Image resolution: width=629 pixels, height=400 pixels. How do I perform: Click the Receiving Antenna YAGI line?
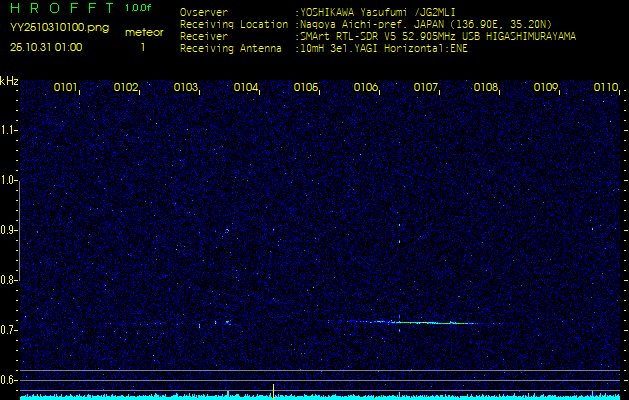[x=382, y=46]
